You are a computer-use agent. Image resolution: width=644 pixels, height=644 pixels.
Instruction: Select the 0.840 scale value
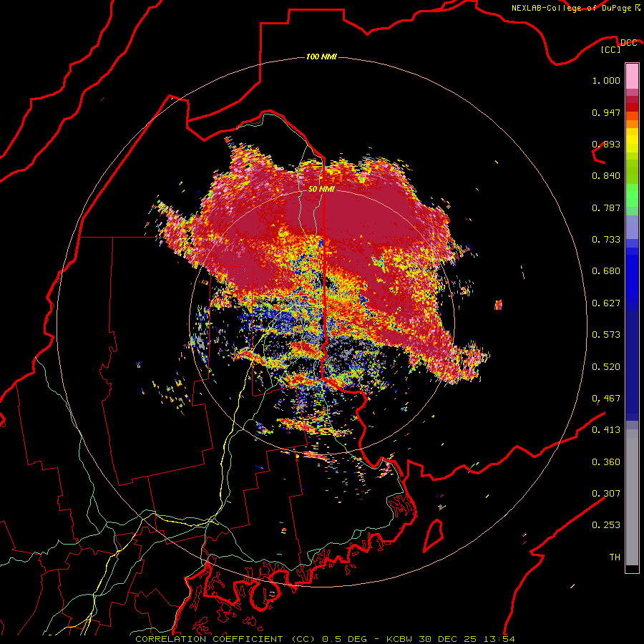click(606, 176)
